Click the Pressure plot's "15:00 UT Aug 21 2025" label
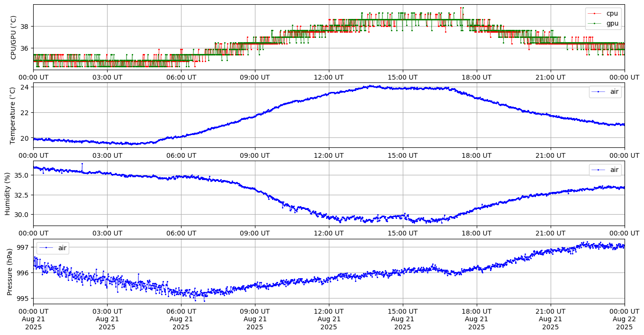Screen dimensions: 644x335 [x=403, y=319]
